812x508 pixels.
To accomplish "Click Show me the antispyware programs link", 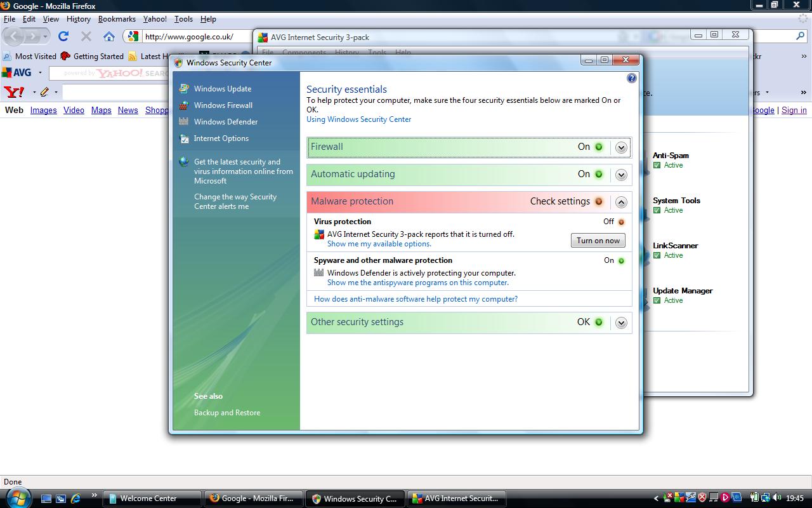I will (x=418, y=283).
